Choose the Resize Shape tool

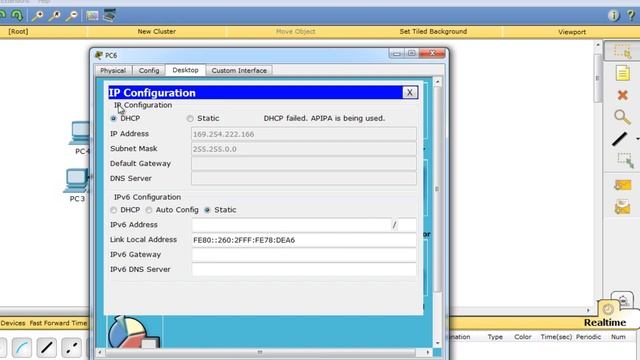tap(625, 160)
